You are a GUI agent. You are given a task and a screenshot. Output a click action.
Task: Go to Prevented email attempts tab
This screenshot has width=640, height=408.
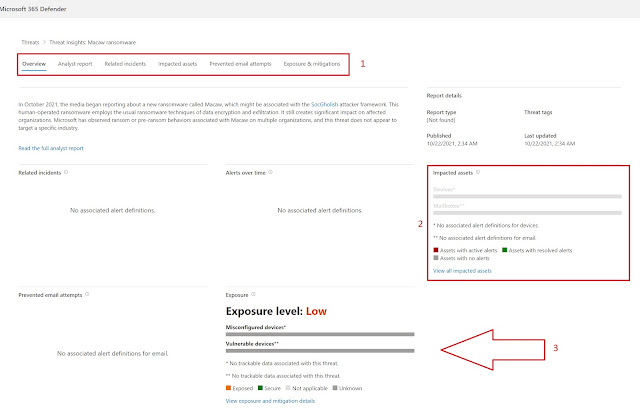tap(240, 64)
